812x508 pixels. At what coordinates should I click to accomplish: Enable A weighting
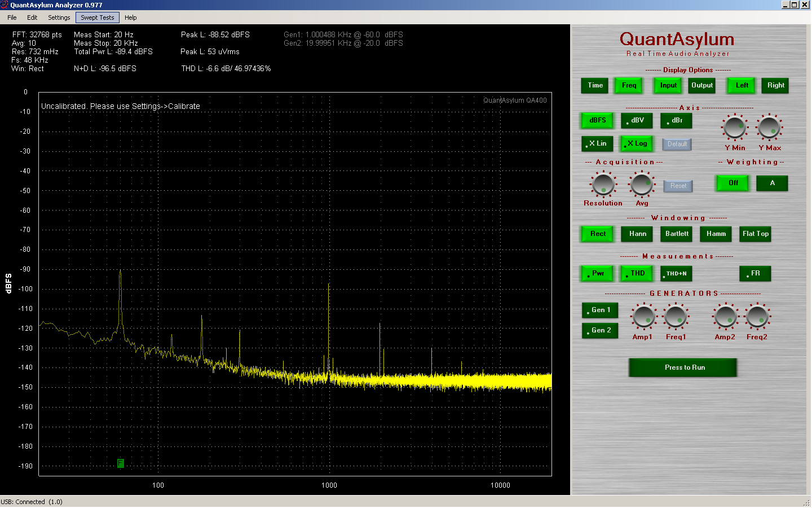click(x=772, y=183)
